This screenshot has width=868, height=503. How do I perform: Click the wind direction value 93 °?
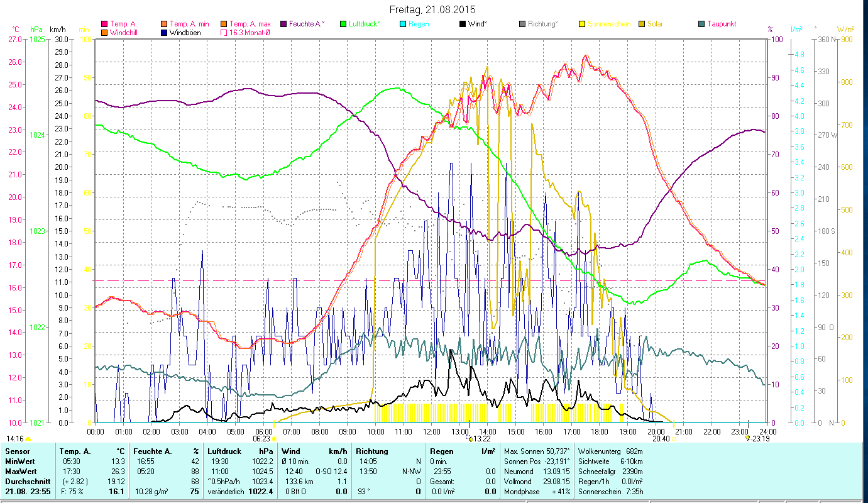pyautogui.click(x=365, y=492)
